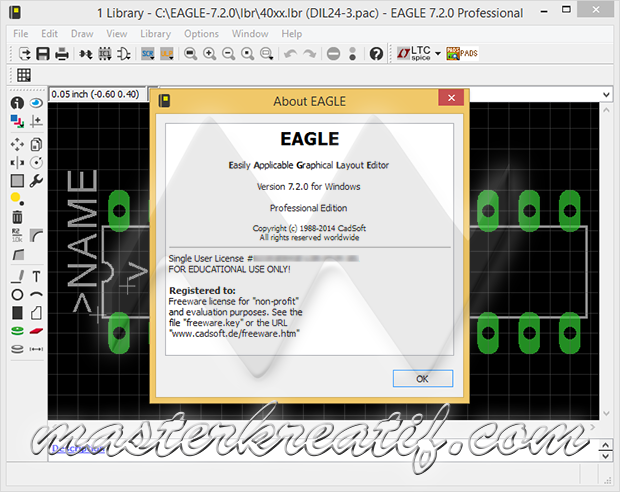620x492 pixels.
Task: Select the Rectangle tool
Action: pyautogui.click(x=17, y=313)
